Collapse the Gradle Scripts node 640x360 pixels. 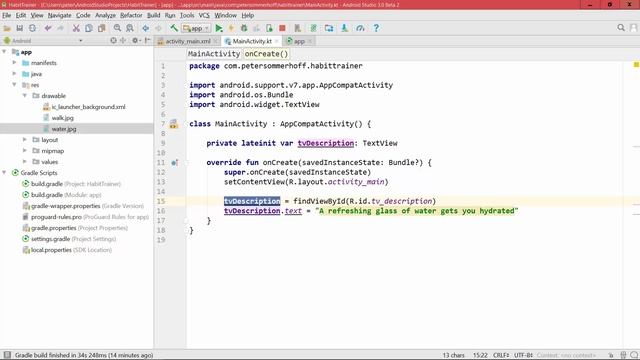click(x=4, y=173)
